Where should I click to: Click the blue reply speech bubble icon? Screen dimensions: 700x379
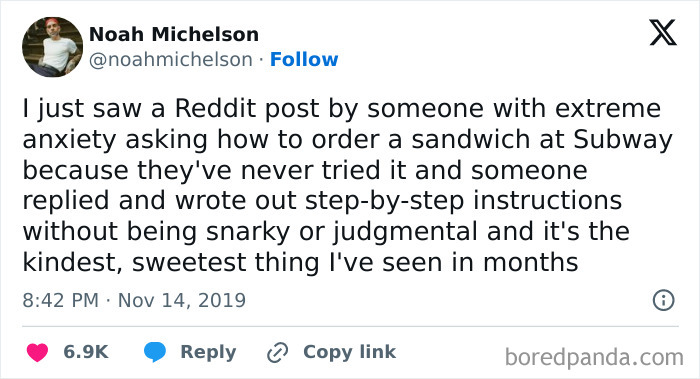155,352
